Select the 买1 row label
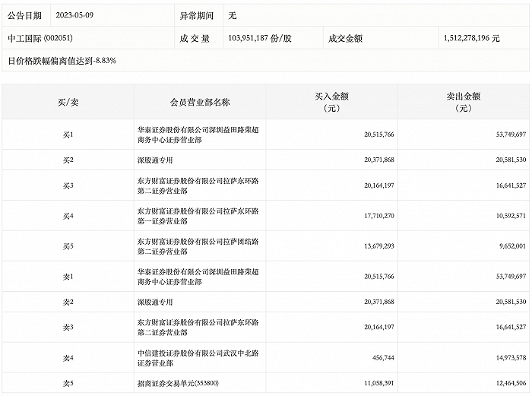Viewport: 532px width, 396px height. [68, 134]
